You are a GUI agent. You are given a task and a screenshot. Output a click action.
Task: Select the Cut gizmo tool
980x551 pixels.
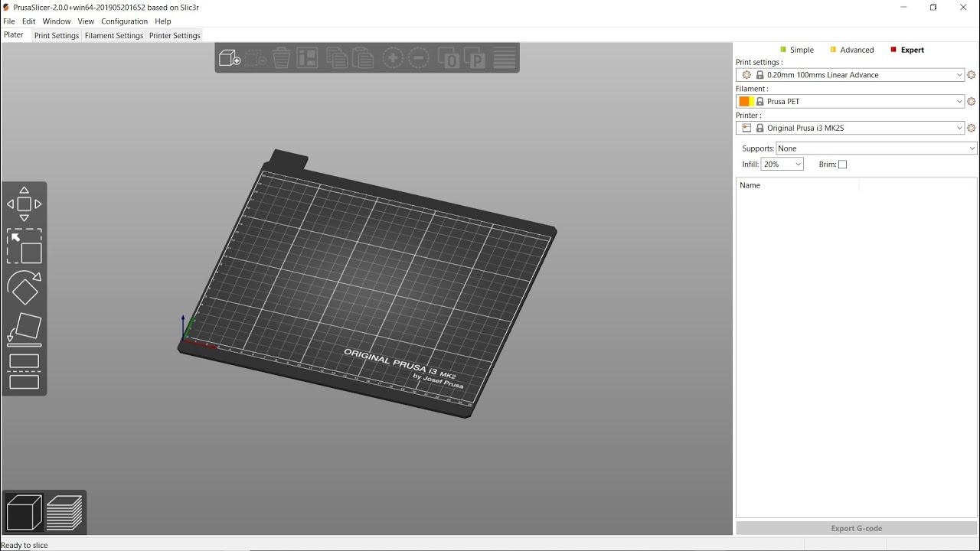coord(24,371)
